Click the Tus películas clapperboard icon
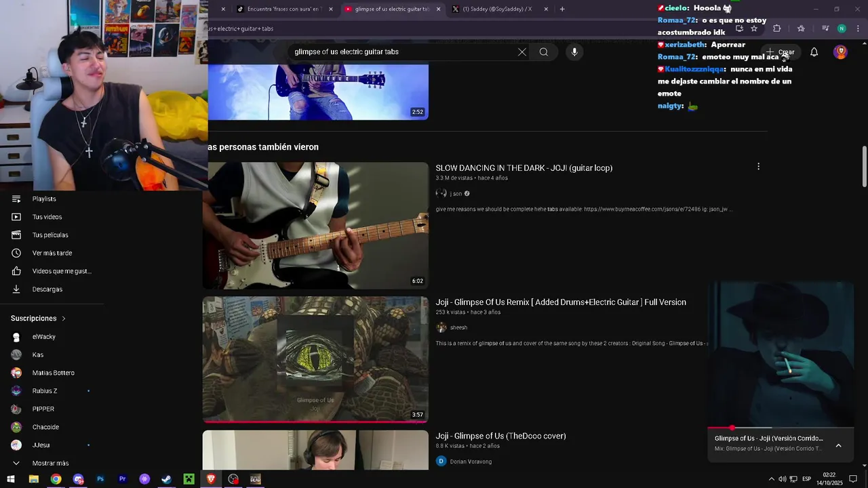Image resolution: width=868 pixels, height=488 pixels. tap(16, 235)
